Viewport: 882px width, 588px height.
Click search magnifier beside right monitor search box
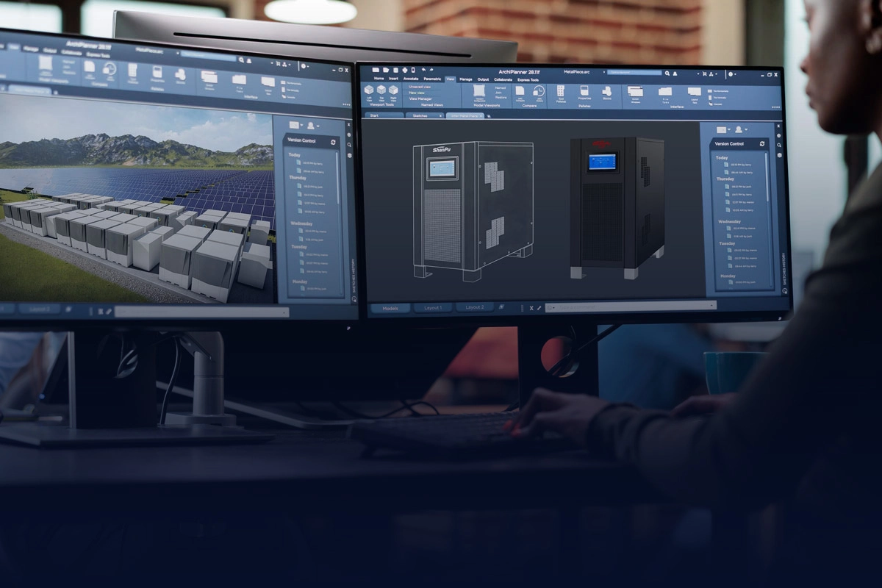[x=667, y=73]
